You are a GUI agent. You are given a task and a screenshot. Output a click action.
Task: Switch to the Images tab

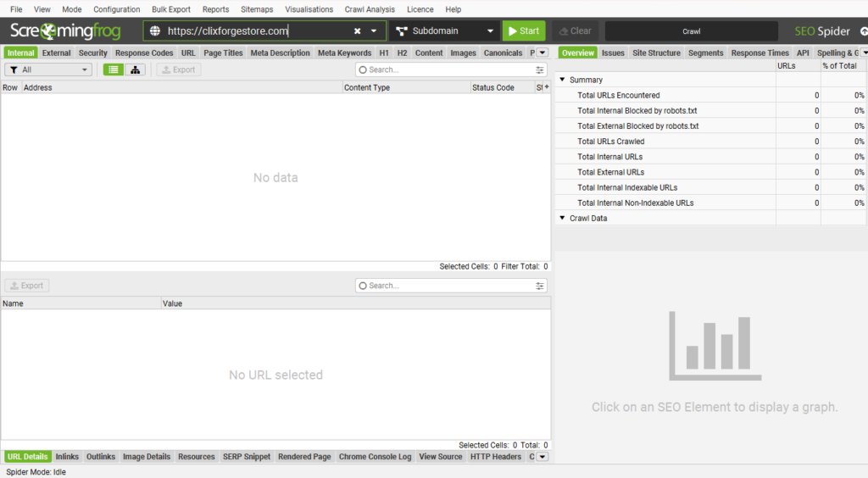tap(464, 53)
